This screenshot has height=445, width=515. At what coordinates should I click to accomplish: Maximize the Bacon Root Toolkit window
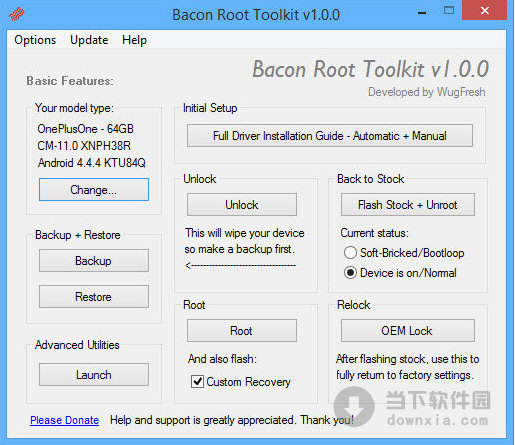point(449,11)
